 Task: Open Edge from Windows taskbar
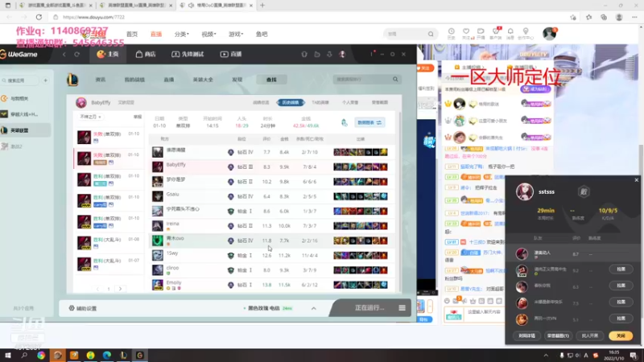point(107,355)
